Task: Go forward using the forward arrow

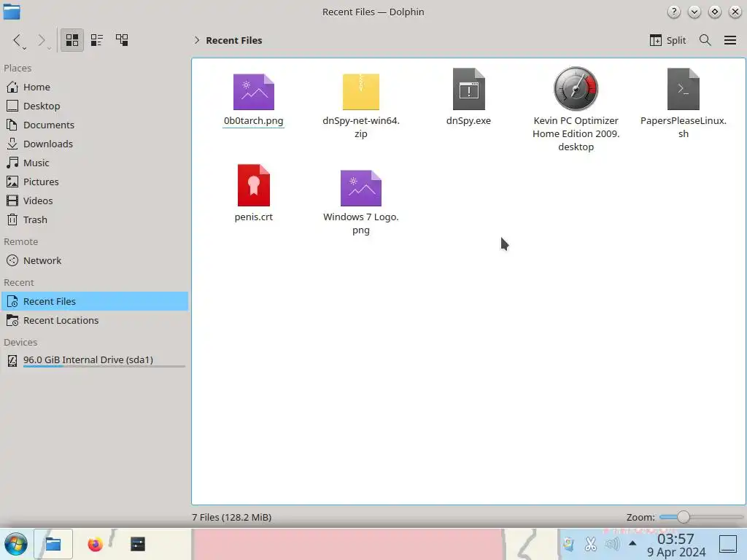Action: coord(42,41)
